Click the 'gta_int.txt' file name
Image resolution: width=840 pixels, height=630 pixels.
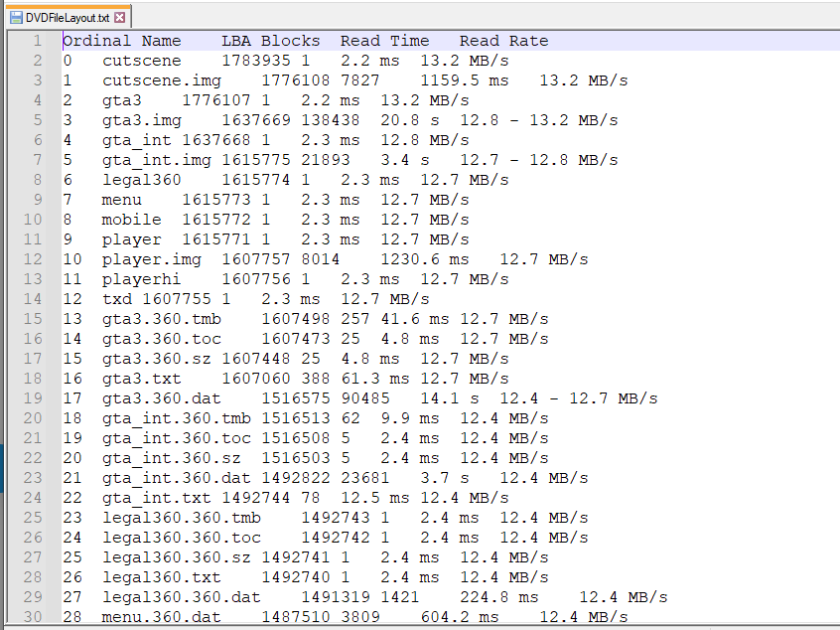pos(157,497)
